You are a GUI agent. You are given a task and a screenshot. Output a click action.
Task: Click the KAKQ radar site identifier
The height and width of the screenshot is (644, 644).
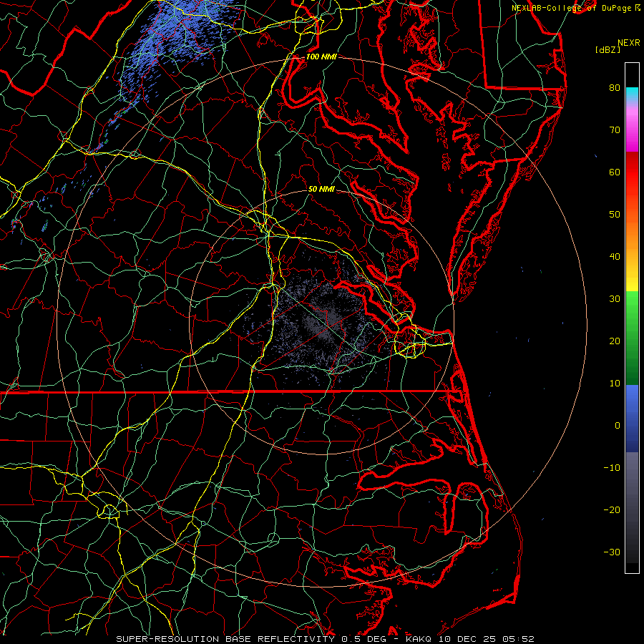point(419,639)
